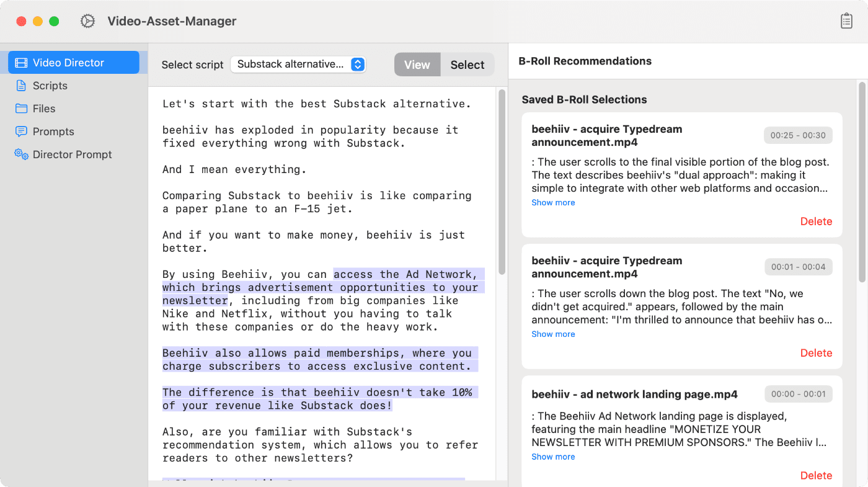
Task: Switch to View mode in segmented control
Action: pyautogui.click(x=417, y=65)
